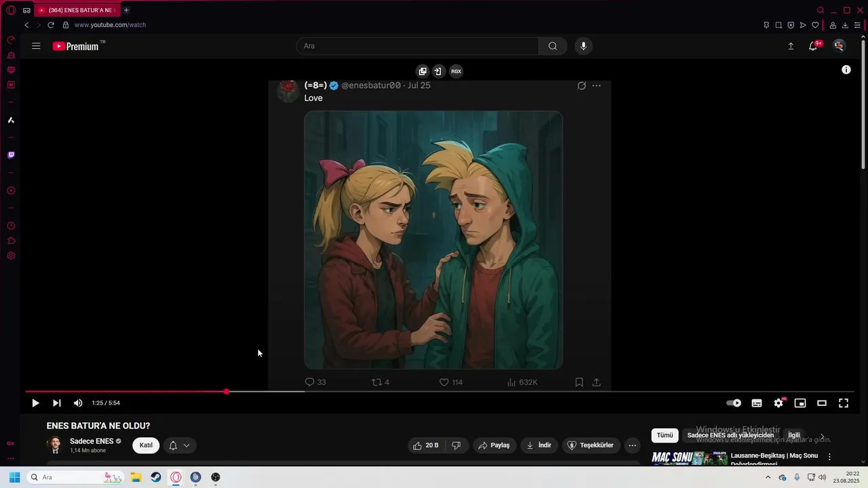Show video info card icon

click(846, 70)
